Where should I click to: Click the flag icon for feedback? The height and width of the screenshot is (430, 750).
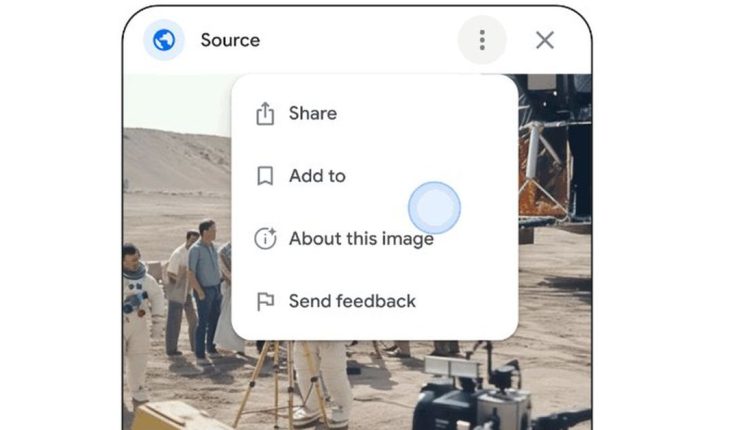(x=265, y=301)
